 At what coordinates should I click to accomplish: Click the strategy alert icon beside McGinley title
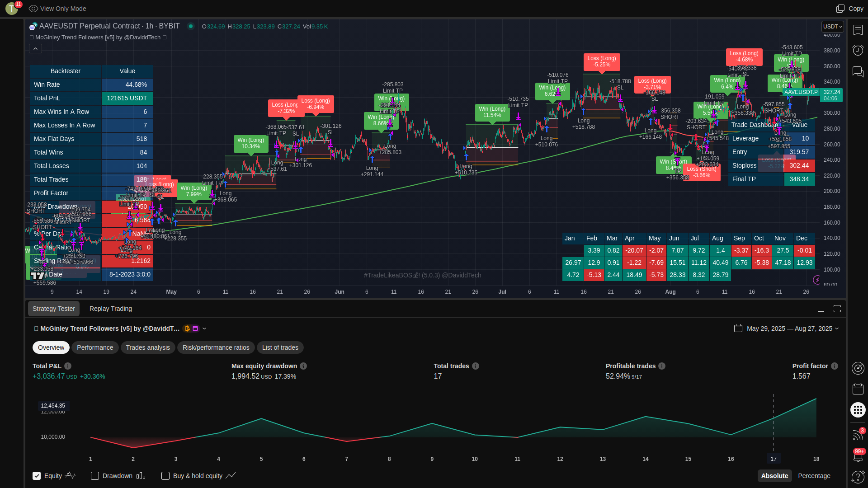[187, 328]
